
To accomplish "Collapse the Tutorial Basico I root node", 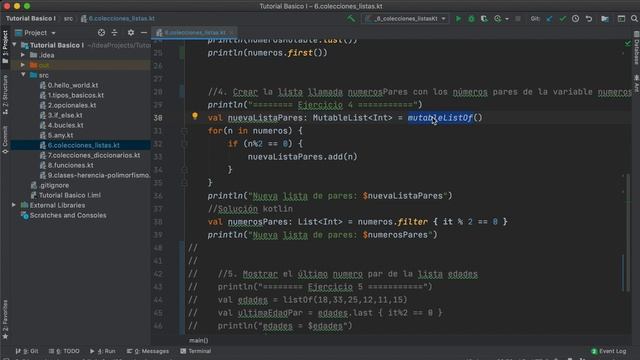I will 14,45.
